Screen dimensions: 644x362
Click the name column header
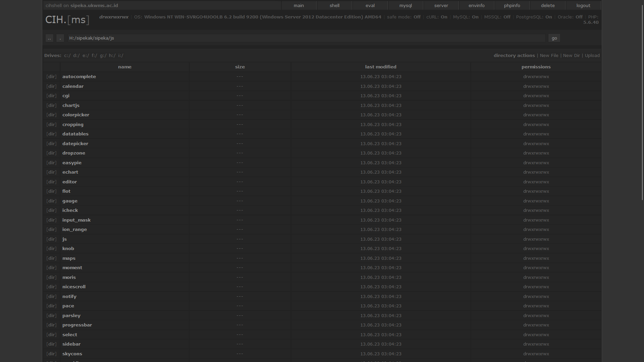[125, 67]
